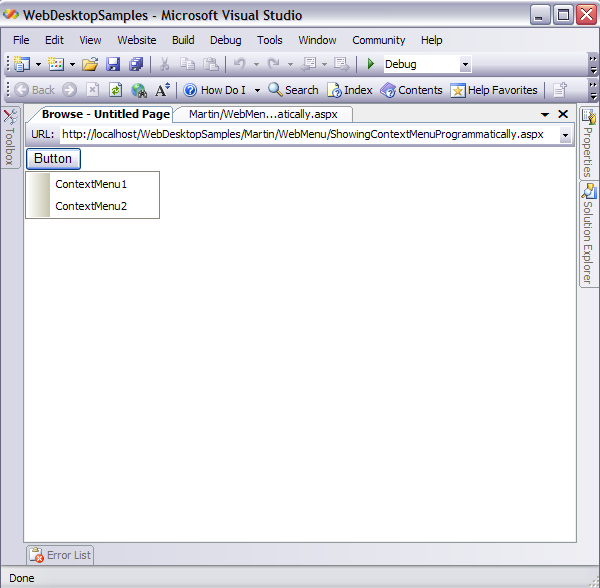This screenshot has width=600, height=588.
Task: Select ContextMenu2 menu entry
Action: [91, 206]
